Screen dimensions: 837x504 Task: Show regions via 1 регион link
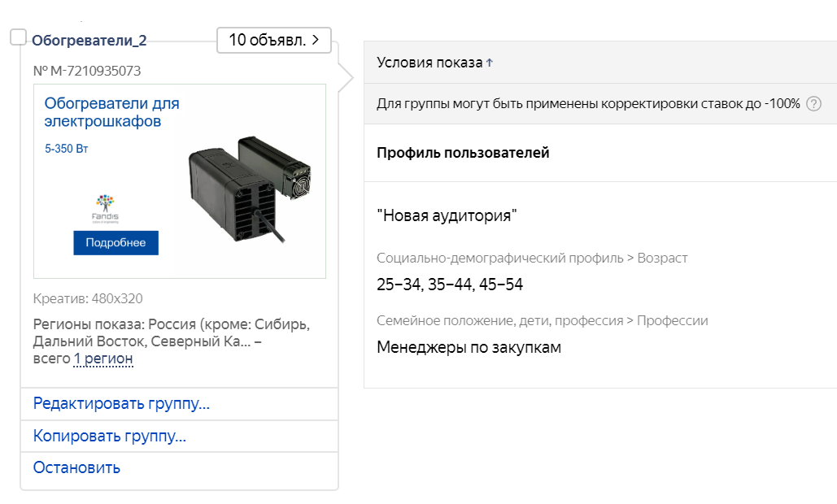tap(103, 358)
